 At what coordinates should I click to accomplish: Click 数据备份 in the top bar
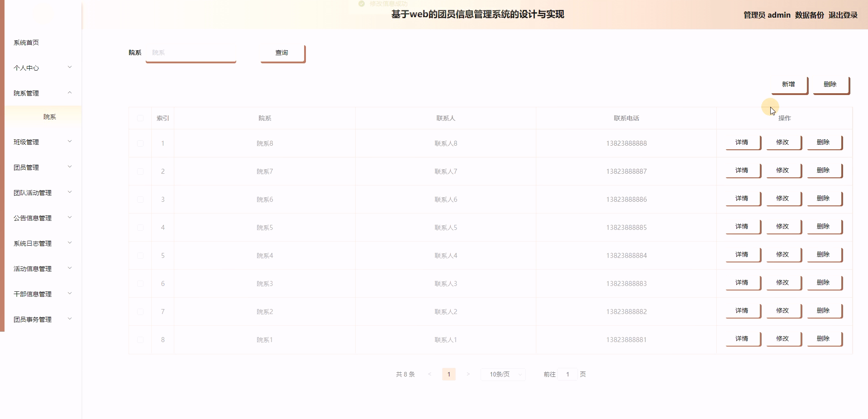pyautogui.click(x=808, y=15)
